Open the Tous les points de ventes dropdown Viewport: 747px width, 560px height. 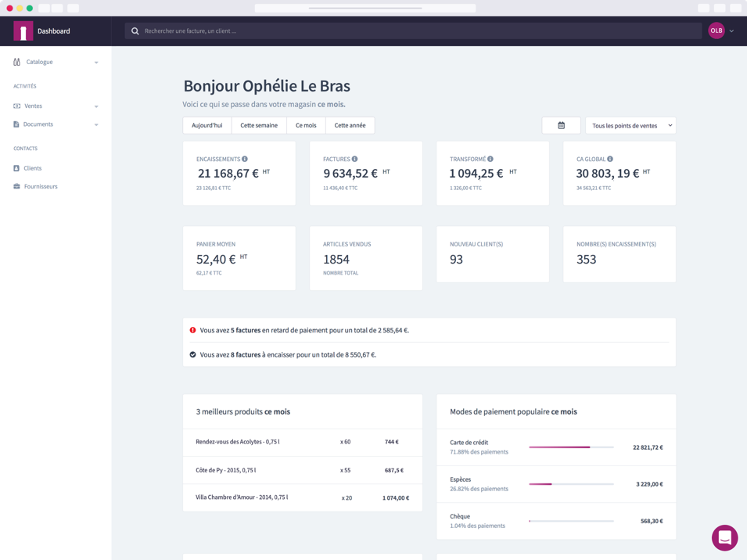[630, 125]
